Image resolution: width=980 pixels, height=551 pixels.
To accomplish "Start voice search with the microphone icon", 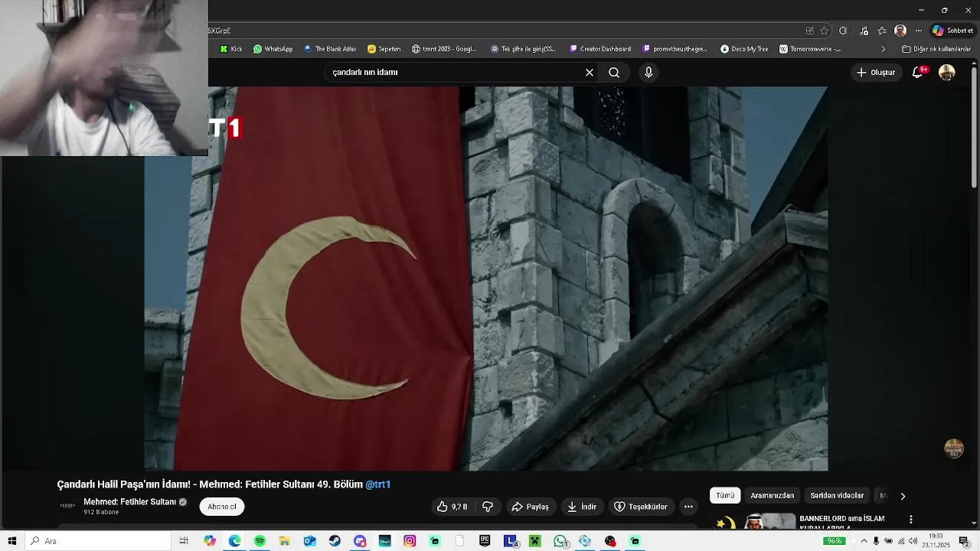I will pyautogui.click(x=648, y=72).
